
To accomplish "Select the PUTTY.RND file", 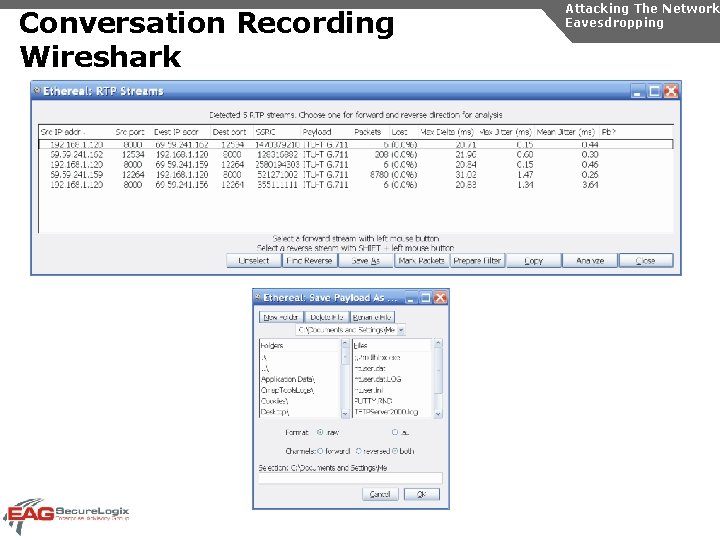I will pyautogui.click(x=373, y=401).
